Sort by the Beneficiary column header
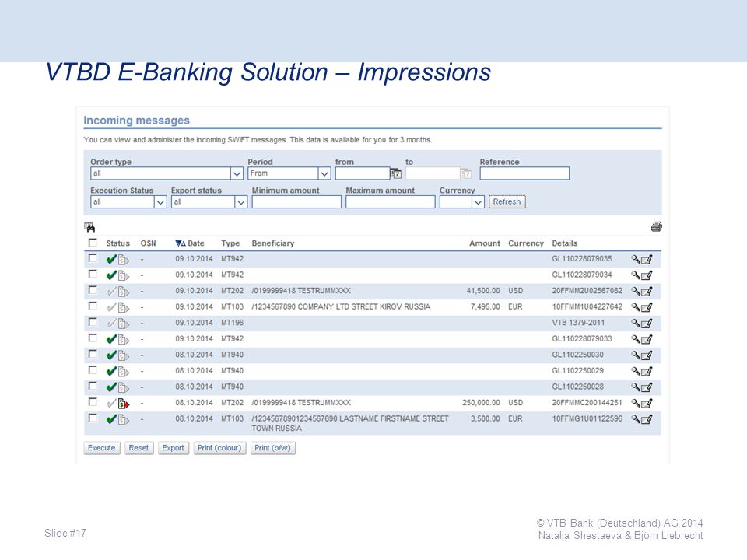 tap(273, 243)
